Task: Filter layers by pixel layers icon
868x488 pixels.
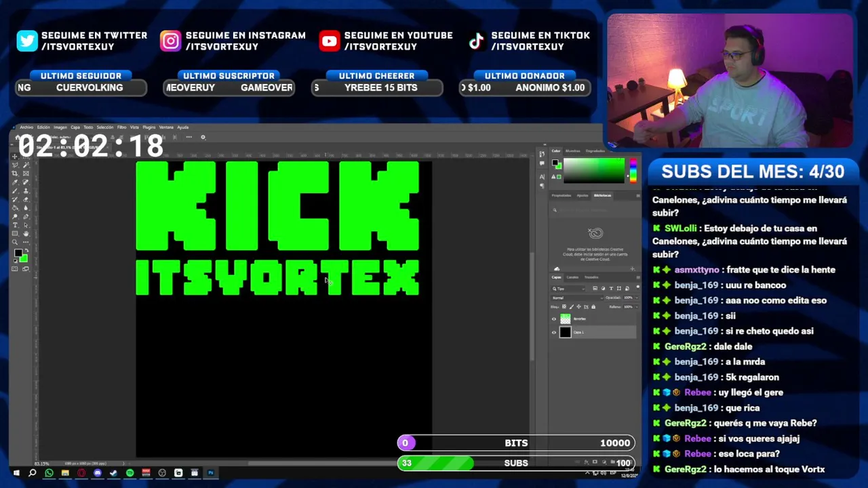Action: (595, 288)
